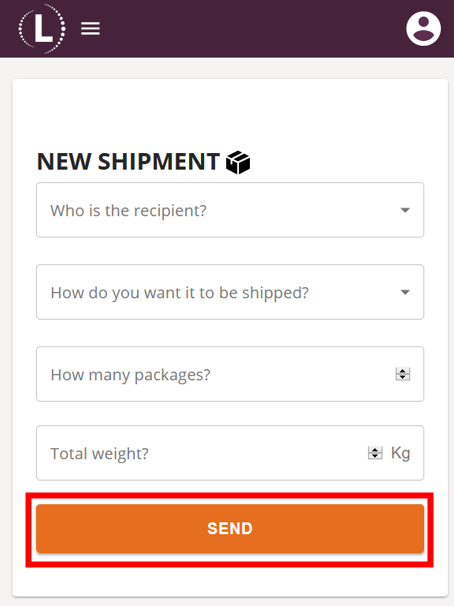Click the package box icon beside heading

point(238,162)
